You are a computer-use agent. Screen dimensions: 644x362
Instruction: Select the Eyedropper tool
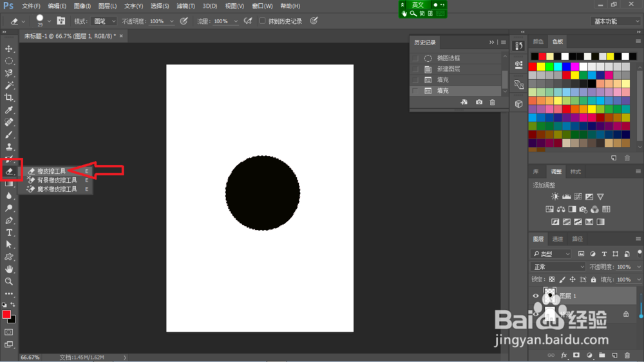click(8, 110)
